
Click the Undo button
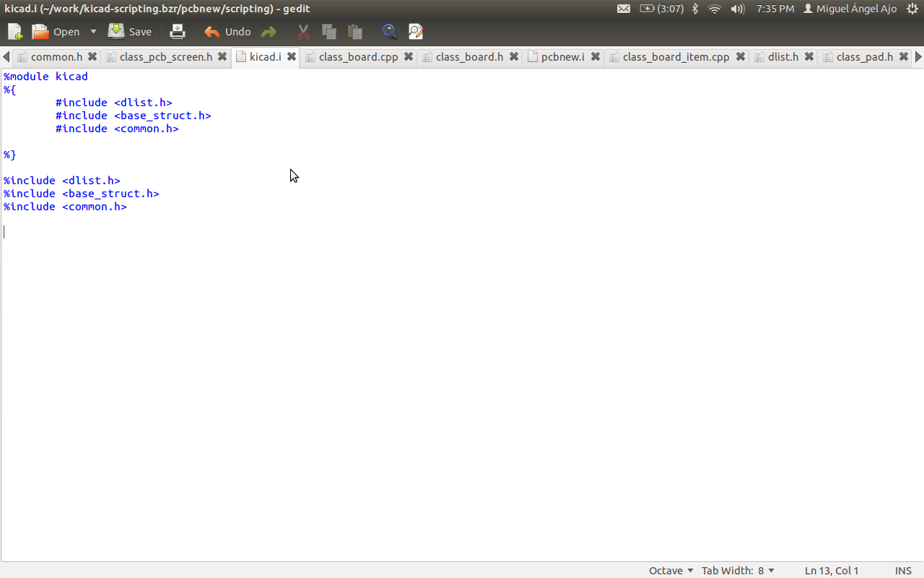[x=227, y=32]
